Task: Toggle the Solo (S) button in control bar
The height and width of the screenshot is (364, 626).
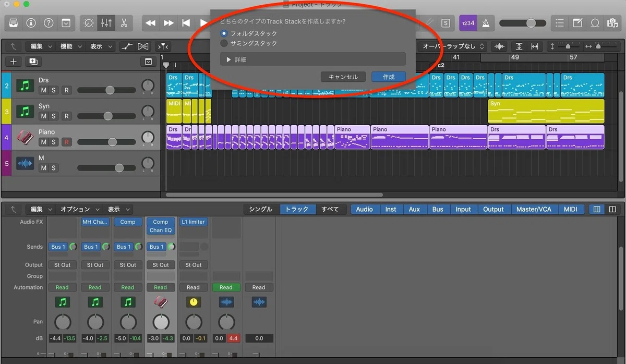Action: (445, 23)
